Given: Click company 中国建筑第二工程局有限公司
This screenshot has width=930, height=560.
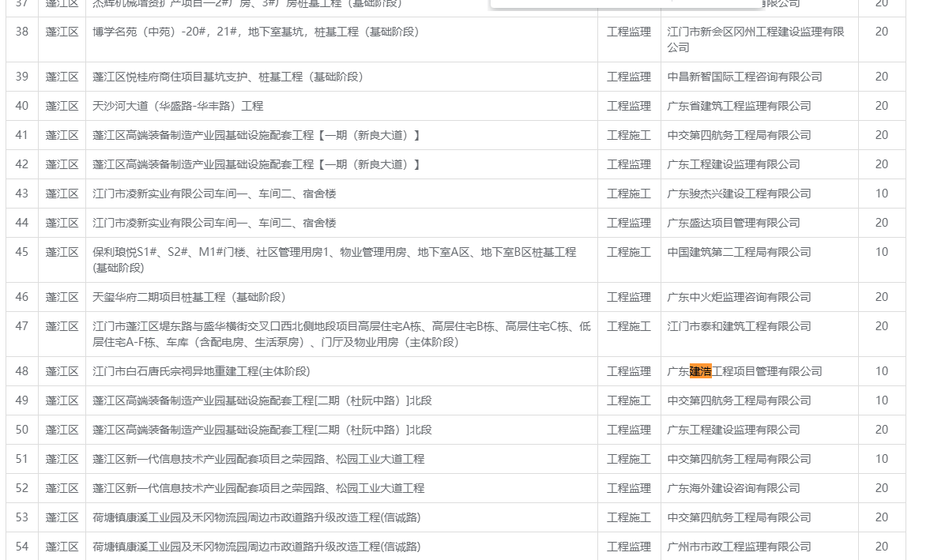Looking at the screenshot, I should pyautogui.click(x=739, y=252).
